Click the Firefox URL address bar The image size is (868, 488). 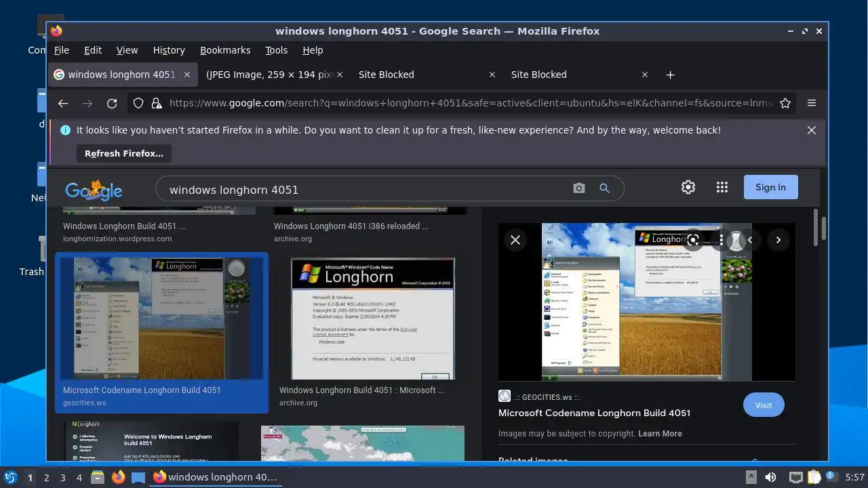click(470, 103)
